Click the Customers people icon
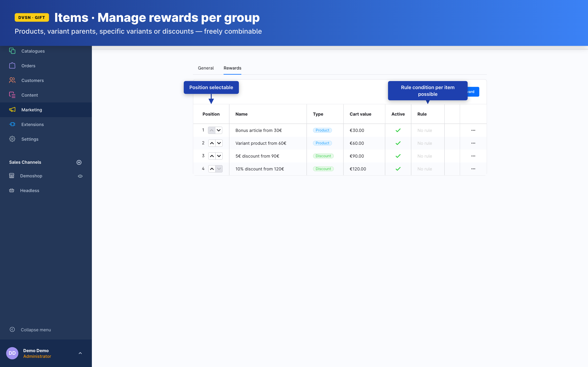Viewport: 588px width, 367px height. (12, 80)
